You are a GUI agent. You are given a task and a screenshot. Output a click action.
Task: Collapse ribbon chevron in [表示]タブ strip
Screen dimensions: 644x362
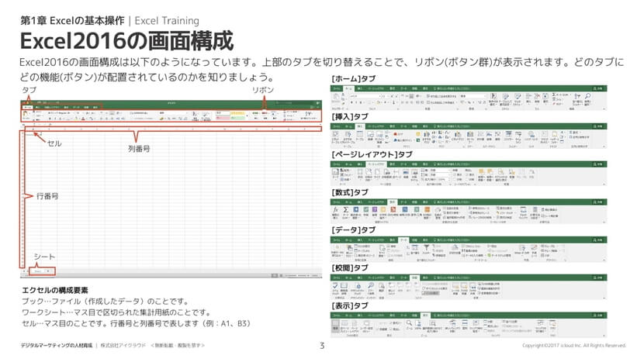click(x=604, y=336)
